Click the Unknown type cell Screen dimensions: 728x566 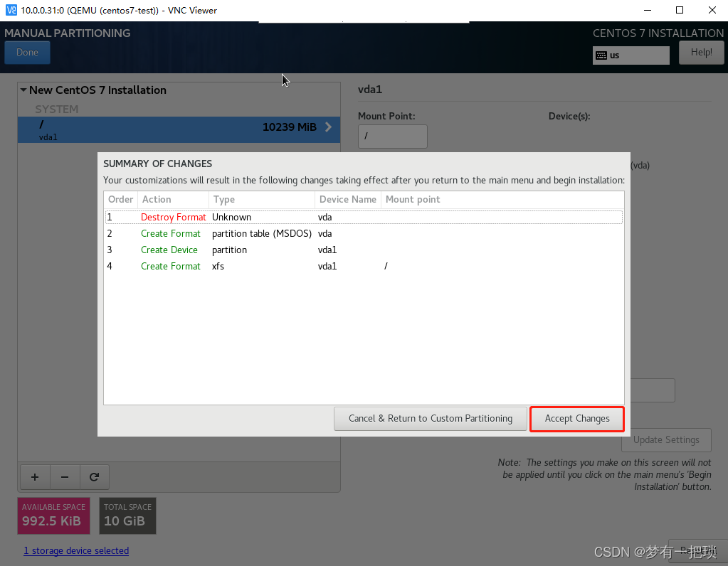pos(232,217)
